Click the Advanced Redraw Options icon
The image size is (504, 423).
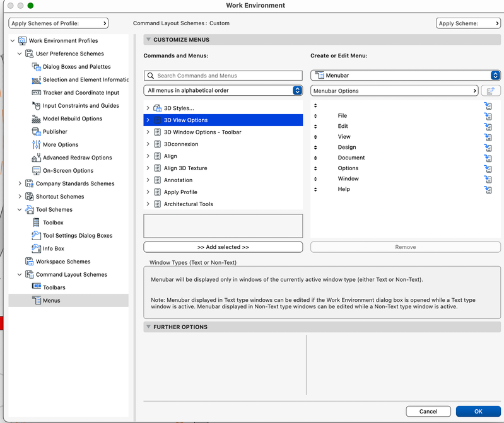coord(37,158)
